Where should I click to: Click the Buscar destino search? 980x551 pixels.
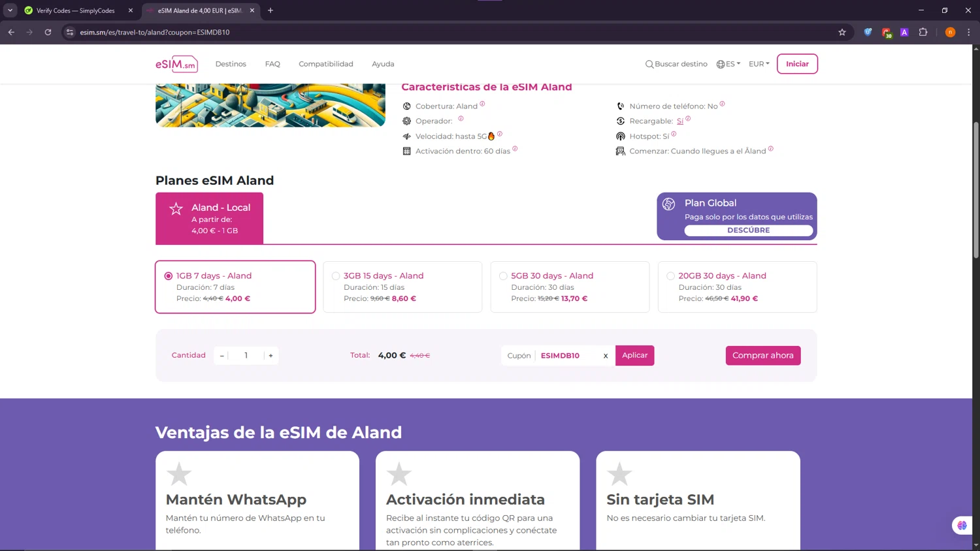tap(676, 64)
